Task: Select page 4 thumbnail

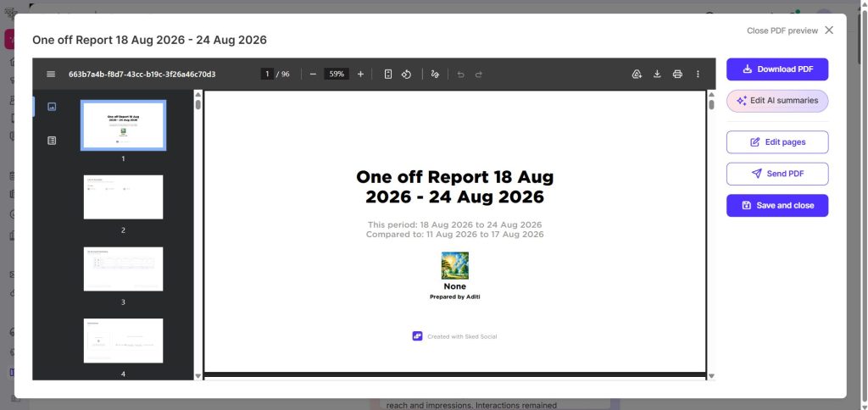Action: pos(123,341)
